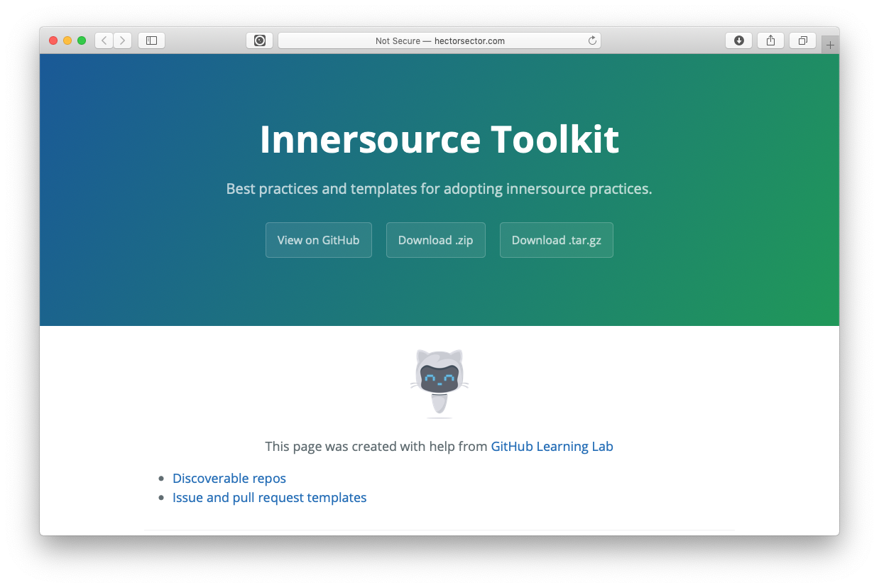Open the Discoverable repos link
Screen dimensions: 879x588
pos(229,479)
